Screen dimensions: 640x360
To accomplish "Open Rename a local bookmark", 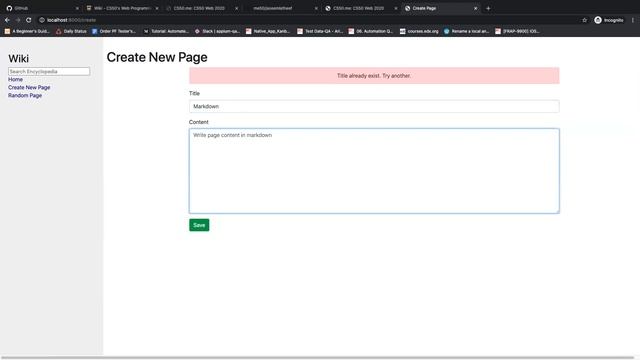I will 467,31.
